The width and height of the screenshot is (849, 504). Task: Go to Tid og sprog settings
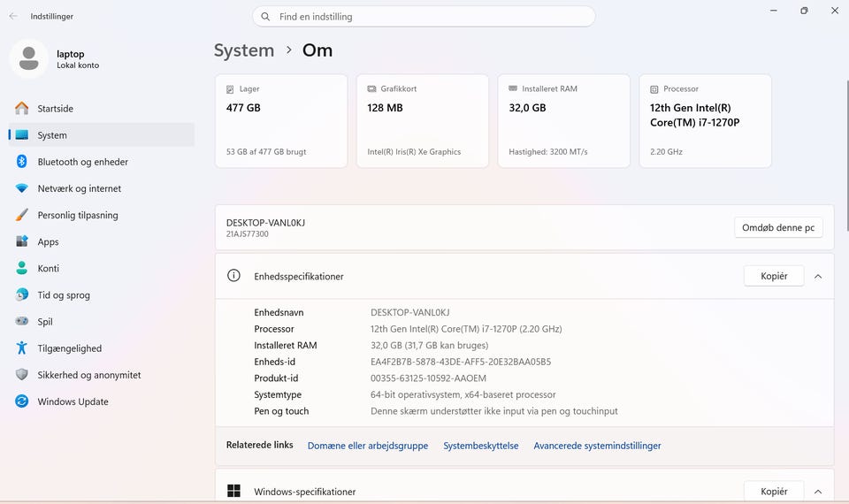tap(63, 295)
